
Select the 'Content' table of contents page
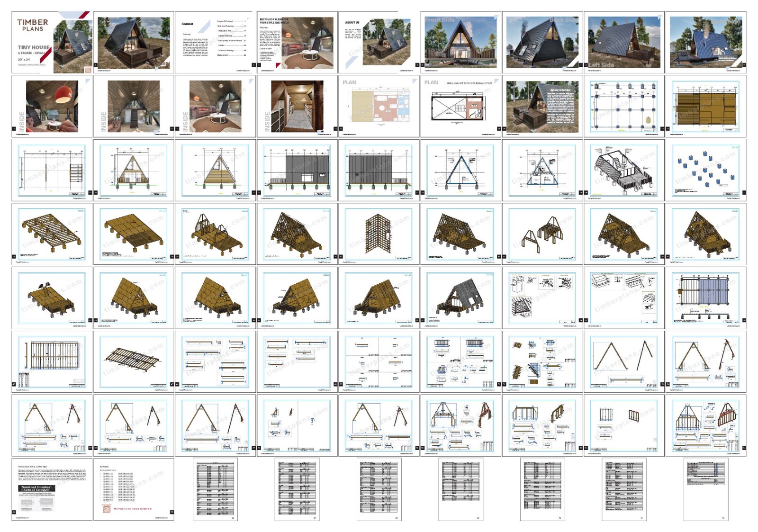coord(216,43)
